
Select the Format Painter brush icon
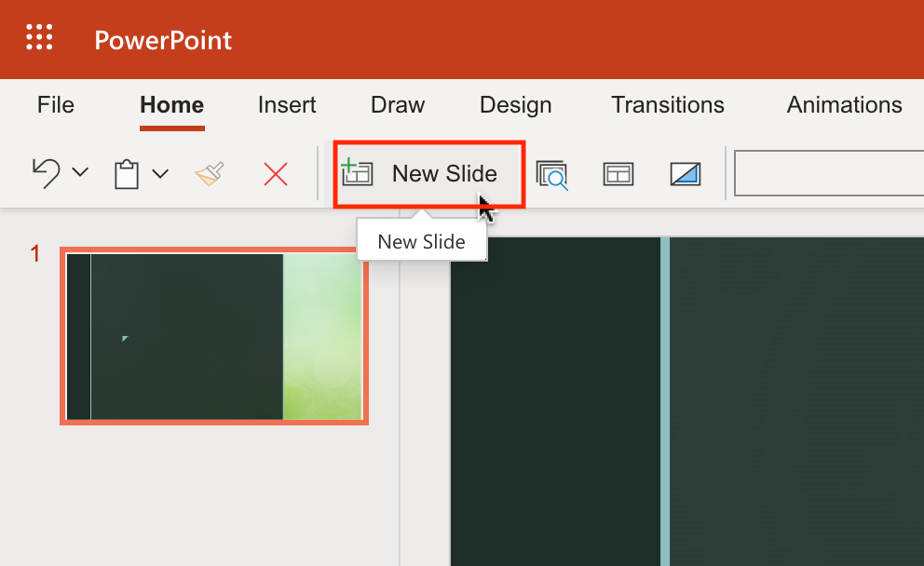(210, 173)
